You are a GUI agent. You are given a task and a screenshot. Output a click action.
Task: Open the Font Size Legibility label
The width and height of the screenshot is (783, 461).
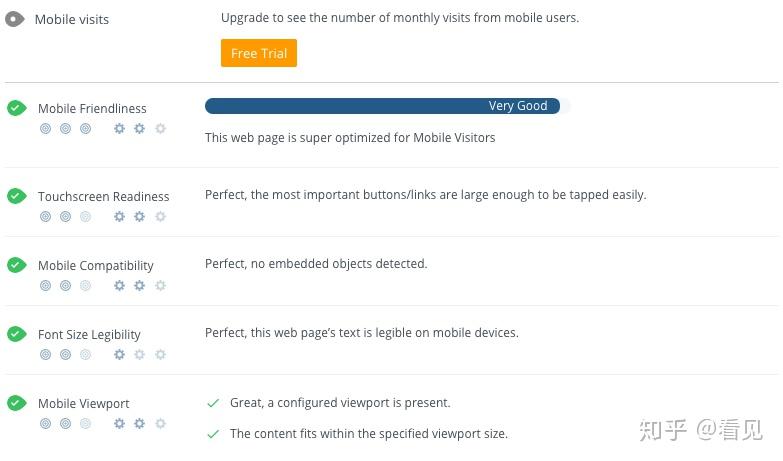point(89,335)
